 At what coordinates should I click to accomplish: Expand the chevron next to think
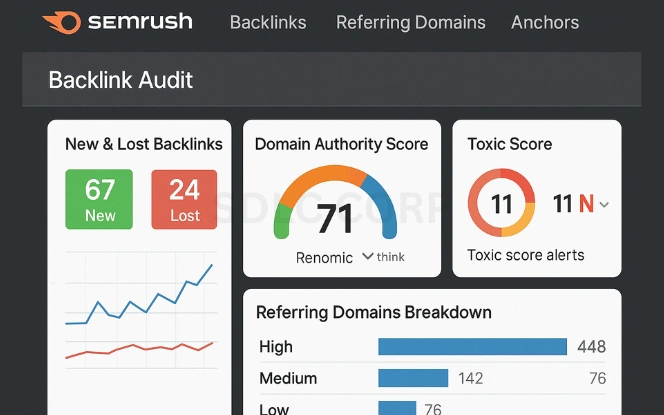click(368, 256)
